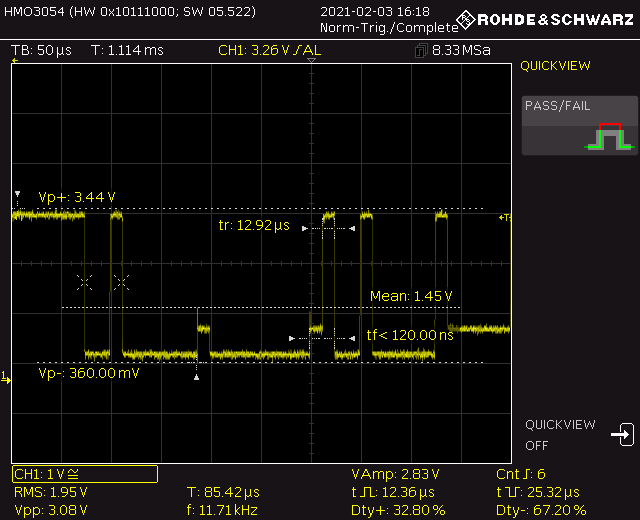Click the T: 85.42 µs period measurement
Viewport: 640px width, 520px height.
[223, 492]
